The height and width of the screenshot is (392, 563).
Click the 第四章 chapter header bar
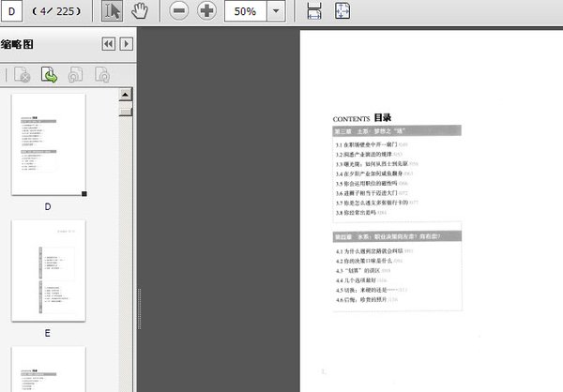397,236
